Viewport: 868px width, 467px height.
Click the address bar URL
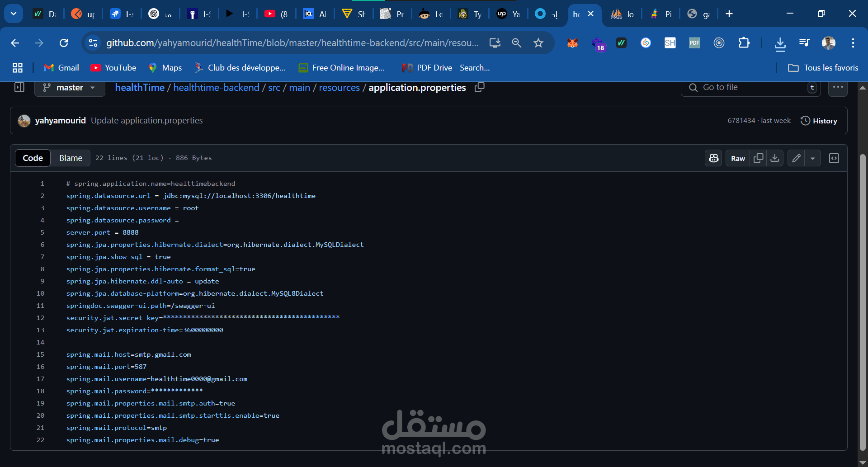pos(292,43)
